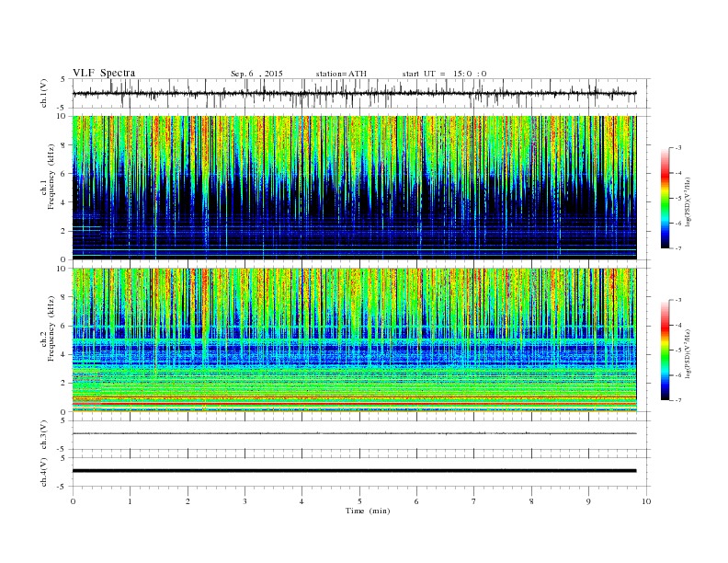The image size is (728, 563).
Task: Click the ch.1 spectrogram color scale bar
Action: (x=665, y=198)
